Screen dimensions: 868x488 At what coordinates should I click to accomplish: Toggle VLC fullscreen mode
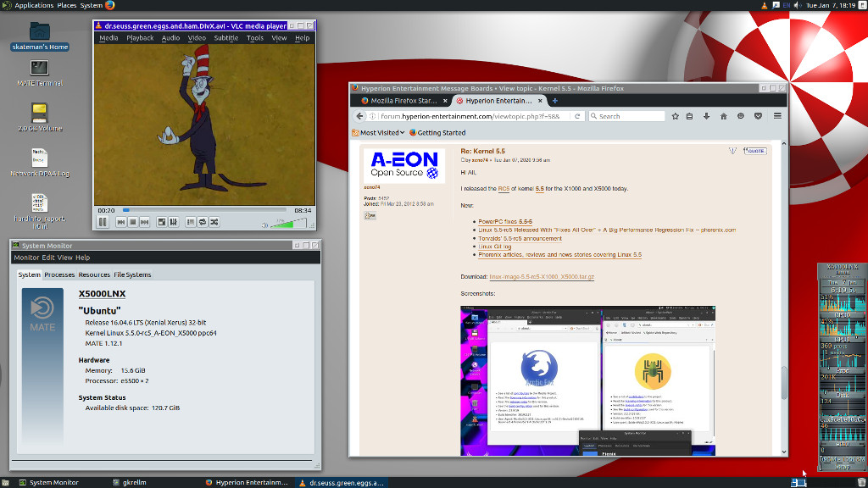click(162, 222)
